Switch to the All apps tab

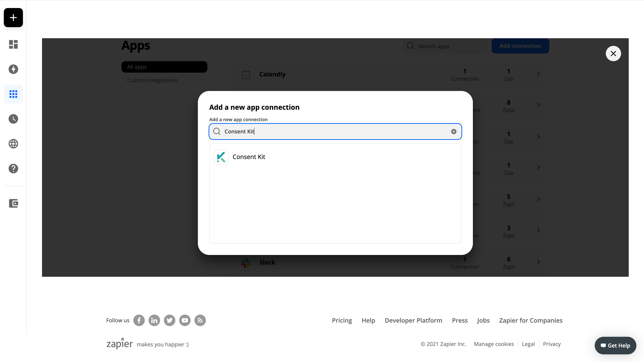click(164, 67)
